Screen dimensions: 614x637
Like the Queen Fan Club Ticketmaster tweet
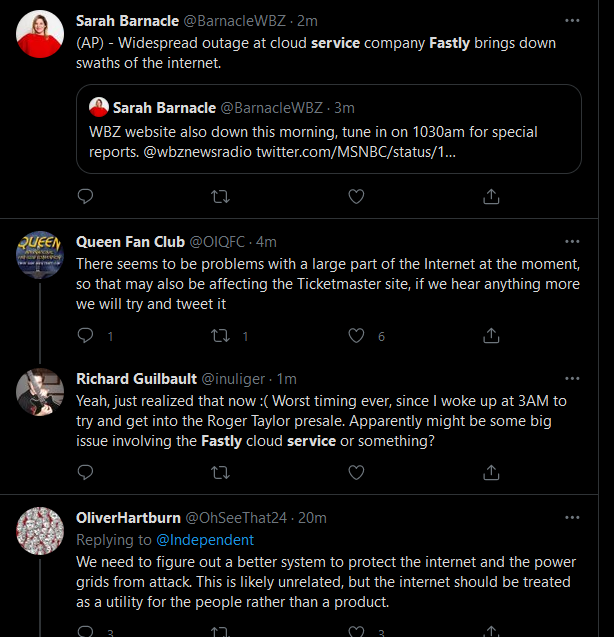pos(356,336)
